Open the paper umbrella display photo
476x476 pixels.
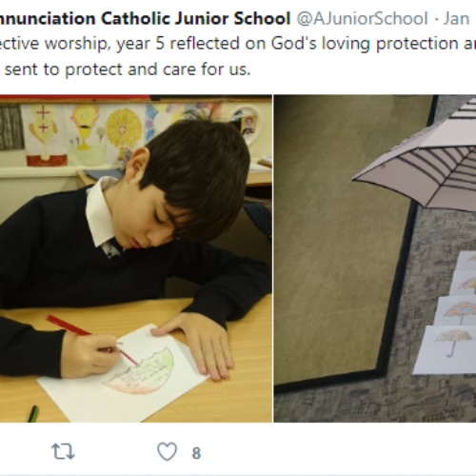pos(375,258)
